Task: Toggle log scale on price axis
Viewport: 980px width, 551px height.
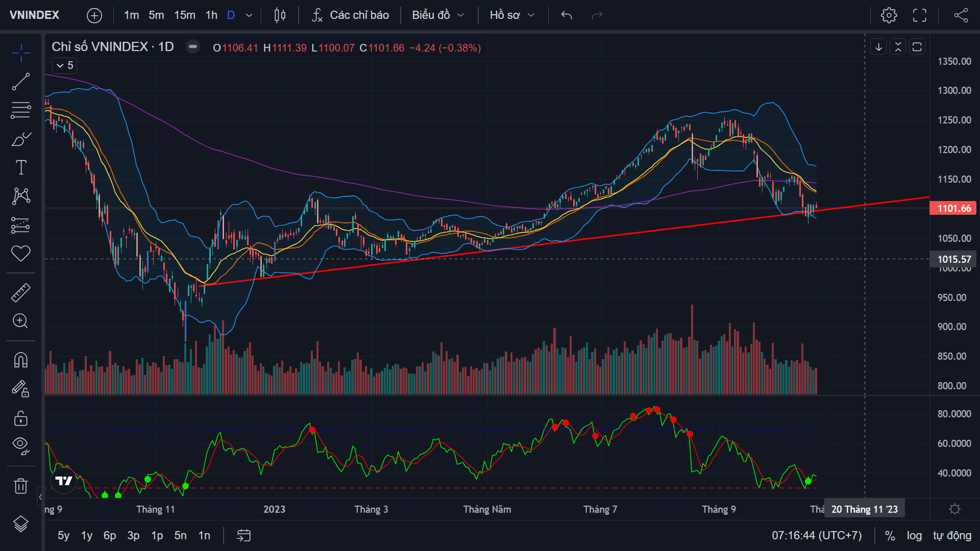Action: click(914, 536)
